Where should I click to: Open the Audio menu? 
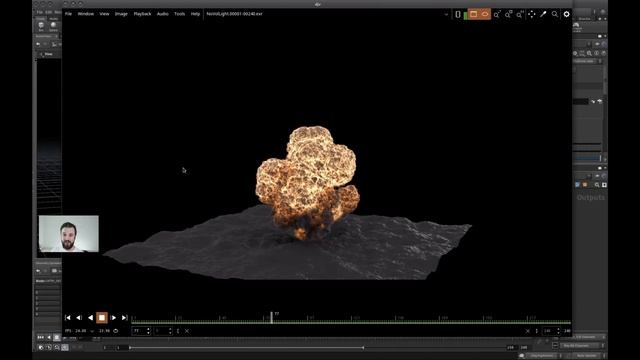pyautogui.click(x=162, y=14)
